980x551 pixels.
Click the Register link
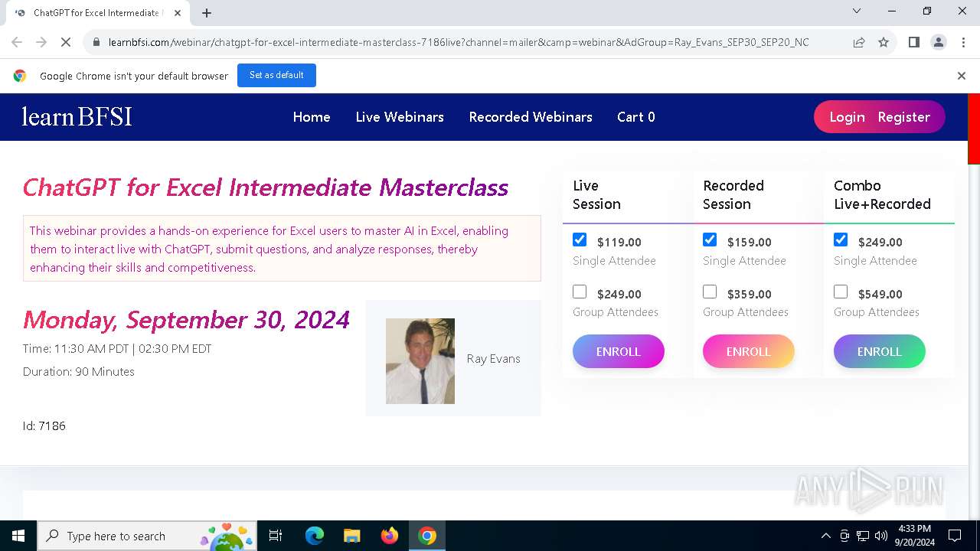(x=903, y=117)
